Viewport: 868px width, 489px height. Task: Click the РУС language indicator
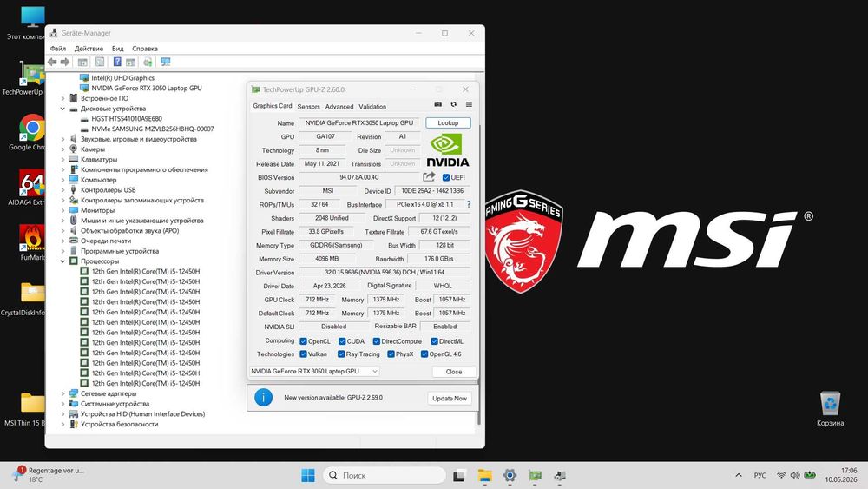point(760,475)
